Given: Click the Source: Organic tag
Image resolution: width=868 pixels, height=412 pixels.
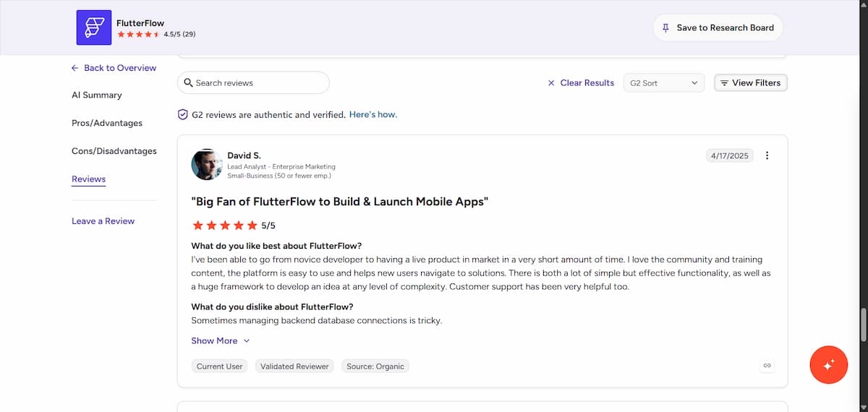Looking at the screenshot, I should point(375,366).
